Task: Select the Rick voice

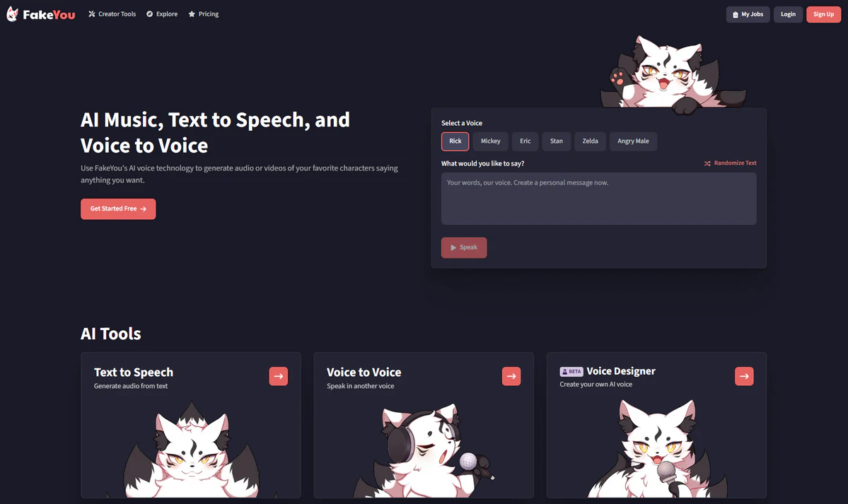Action: click(455, 141)
